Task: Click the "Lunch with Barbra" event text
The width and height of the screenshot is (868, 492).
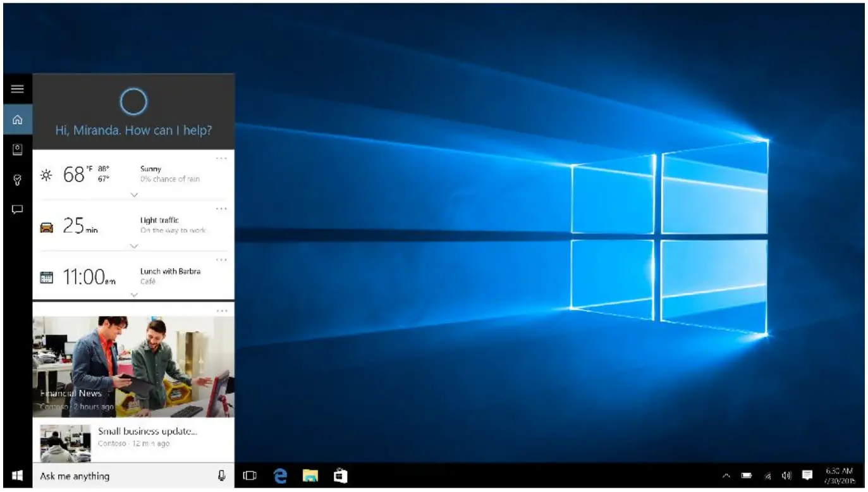Action: point(170,271)
